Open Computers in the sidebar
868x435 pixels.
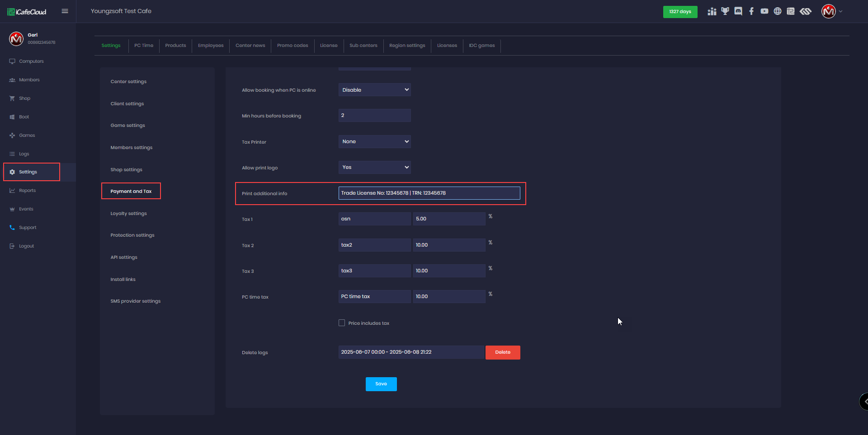click(x=31, y=61)
